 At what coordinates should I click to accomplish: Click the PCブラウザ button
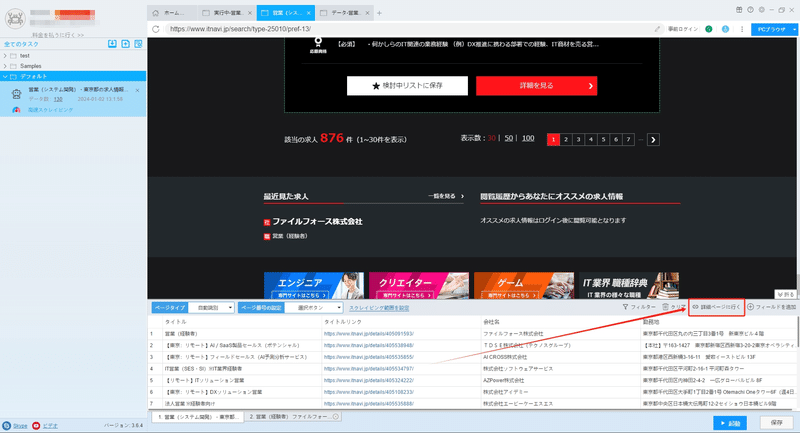[x=771, y=30]
